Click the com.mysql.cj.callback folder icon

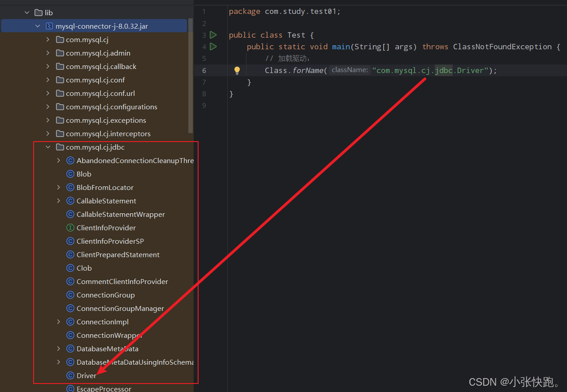pyautogui.click(x=60, y=66)
